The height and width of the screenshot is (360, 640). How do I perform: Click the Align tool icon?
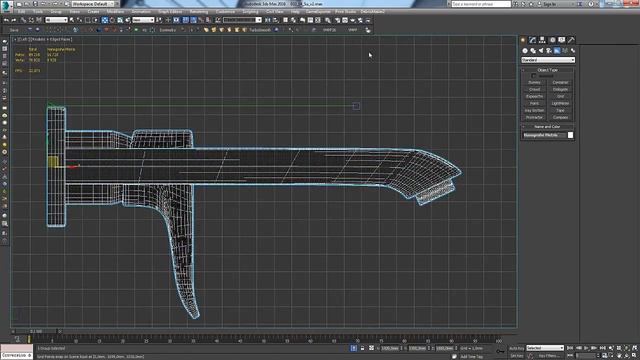(x=275, y=20)
